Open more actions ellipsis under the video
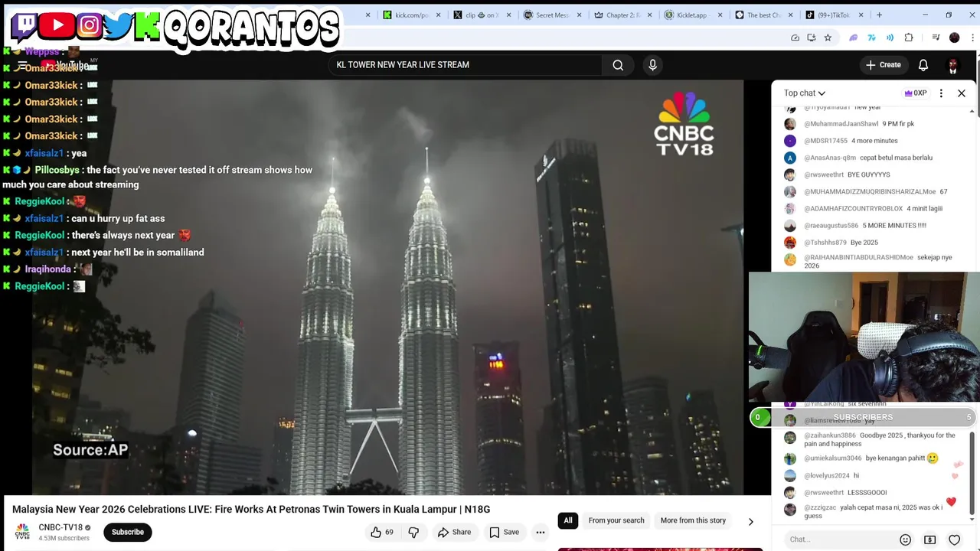Viewport: 980px width, 551px height. 540,532
